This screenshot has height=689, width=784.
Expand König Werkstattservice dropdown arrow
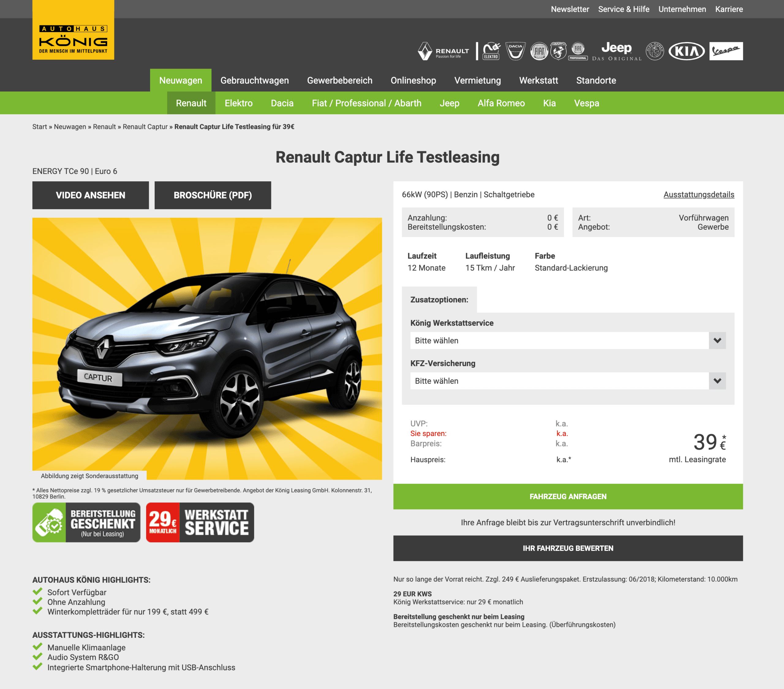click(717, 340)
